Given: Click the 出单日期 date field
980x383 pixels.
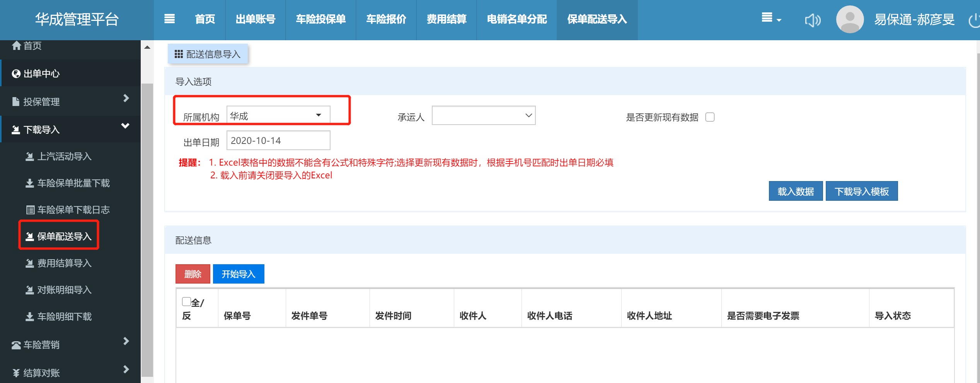Looking at the screenshot, I should [x=278, y=140].
